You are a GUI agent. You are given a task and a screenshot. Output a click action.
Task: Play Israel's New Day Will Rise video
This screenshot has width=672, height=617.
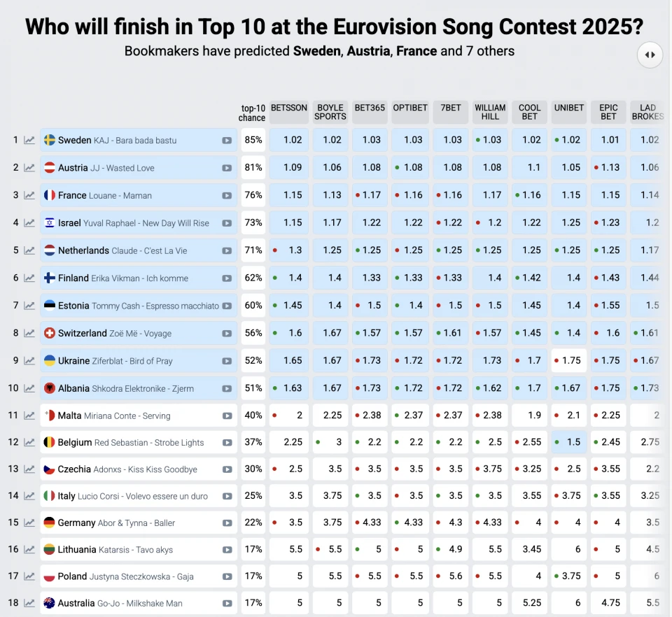[x=227, y=223]
